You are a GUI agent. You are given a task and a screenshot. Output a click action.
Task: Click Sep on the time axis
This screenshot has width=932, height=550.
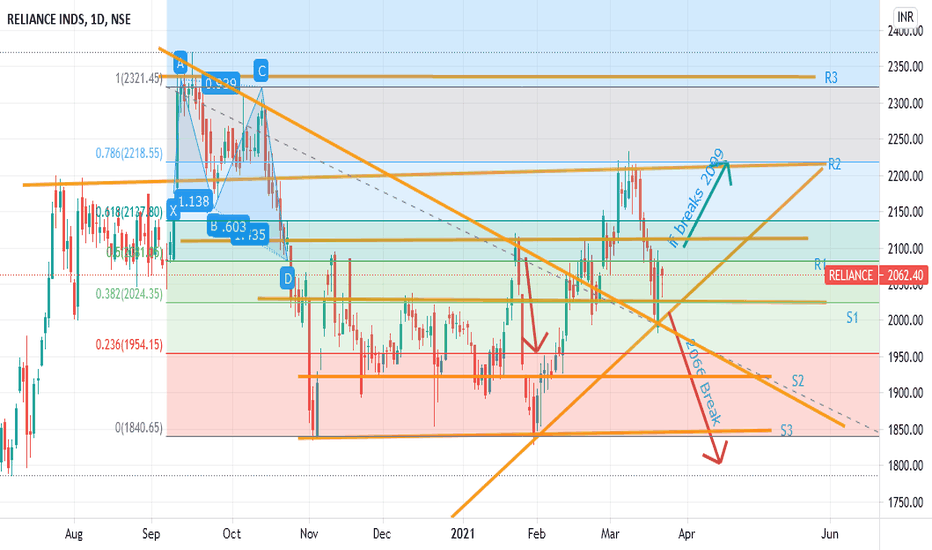tap(152, 534)
